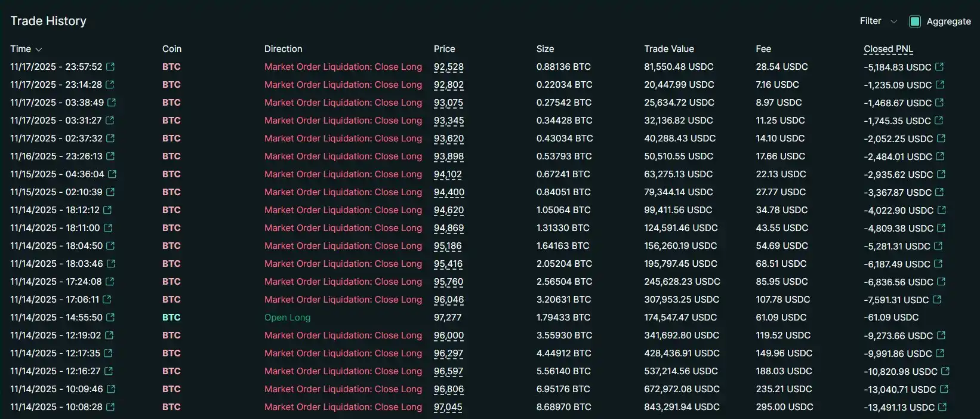Sort by the Time column header
This screenshot has width=980, height=419.
coord(26,49)
